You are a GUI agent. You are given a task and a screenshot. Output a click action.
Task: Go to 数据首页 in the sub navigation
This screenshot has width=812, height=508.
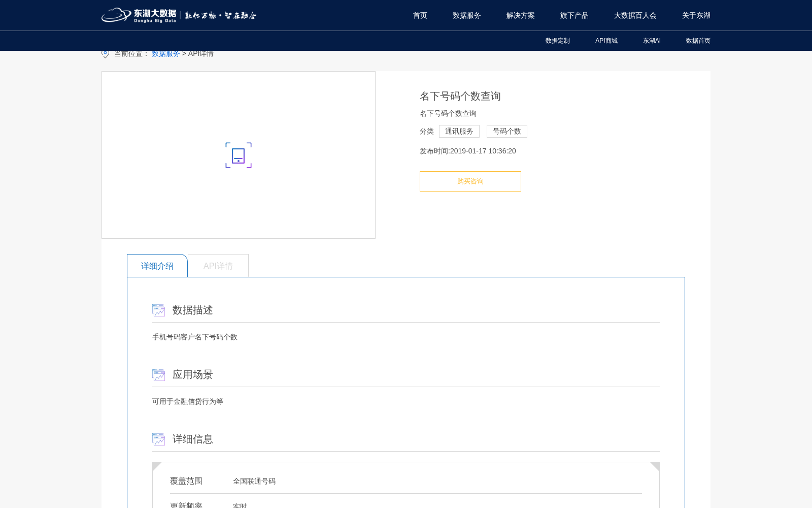coord(698,41)
